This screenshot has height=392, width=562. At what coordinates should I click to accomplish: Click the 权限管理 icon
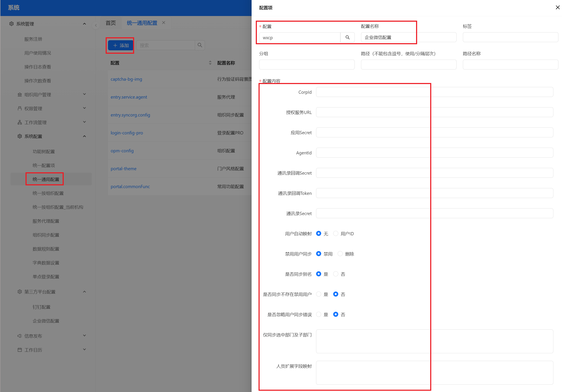click(20, 108)
